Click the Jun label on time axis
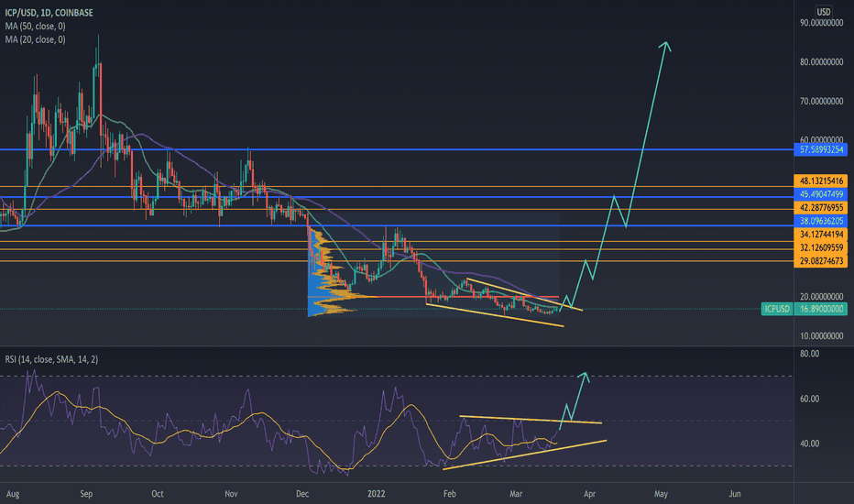Image resolution: width=854 pixels, height=504 pixels. coord(734,494)
